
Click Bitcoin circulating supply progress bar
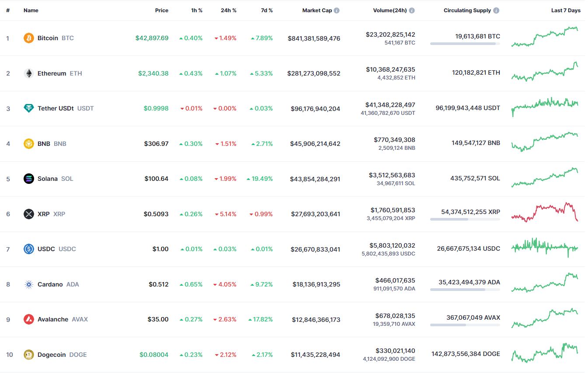point(465,44)
